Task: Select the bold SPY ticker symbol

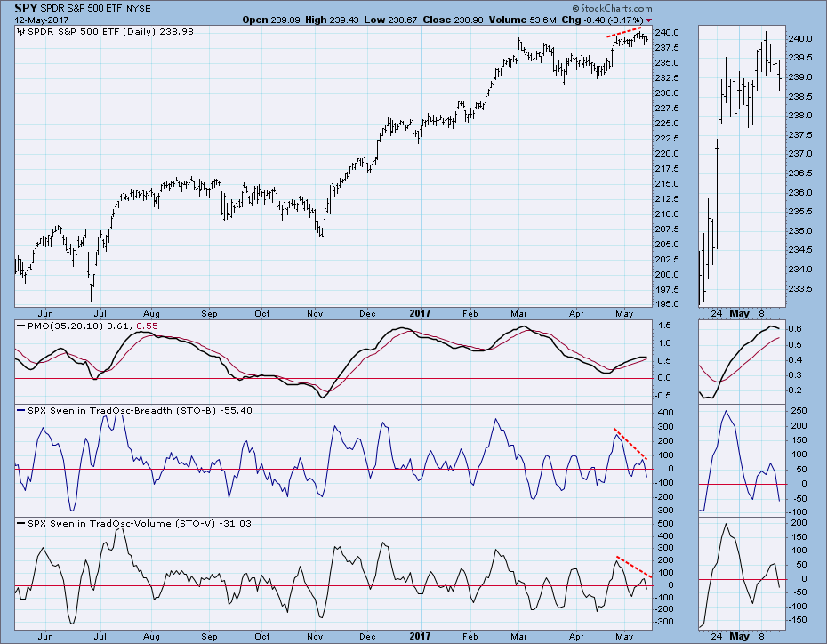Action: (25, 8)
